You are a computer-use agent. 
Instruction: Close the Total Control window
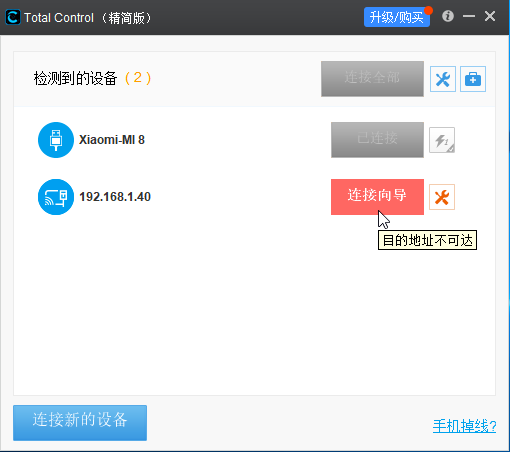(490, 16)
